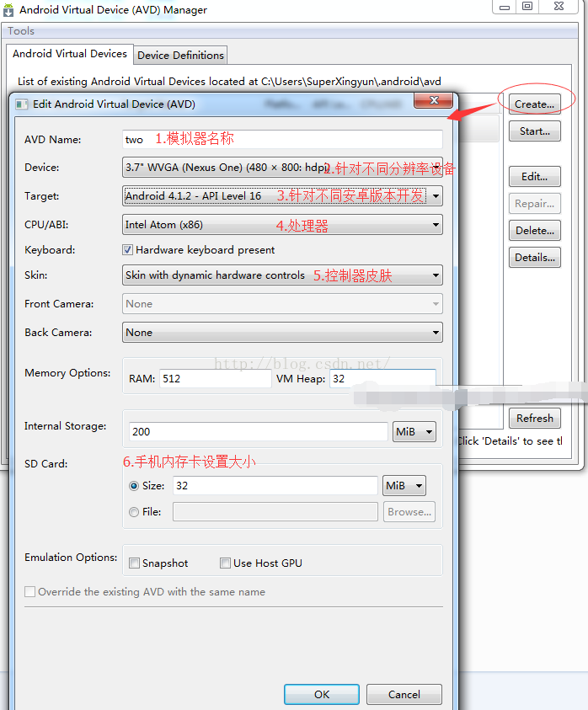This screenshot has height=710, width=588.
Task: Open the Skin selection dropdown
Action: coord(435,275)
